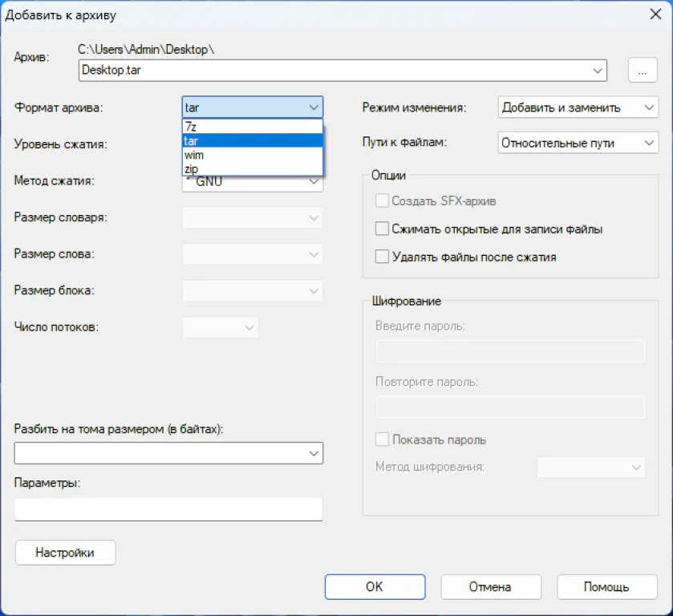Open the split volume size dropdown

click(313, 453)
